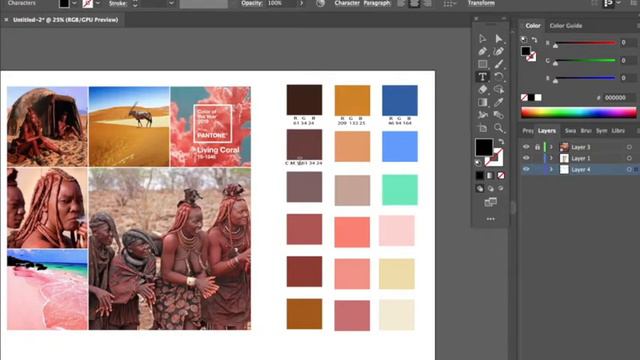The height and width of the screenshot is (360, 640).
Task: Toggle the lock on Layer 3
Action: pyautogui.click(x=538, y=147)
